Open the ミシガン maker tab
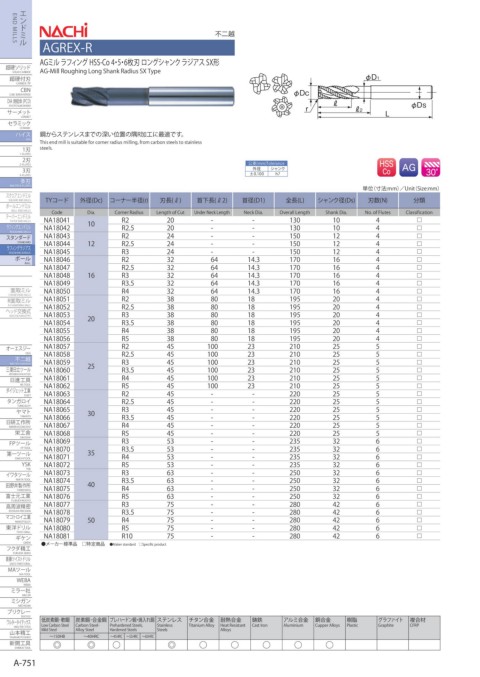This screenshot has height=677, width=480. point(16,602)
